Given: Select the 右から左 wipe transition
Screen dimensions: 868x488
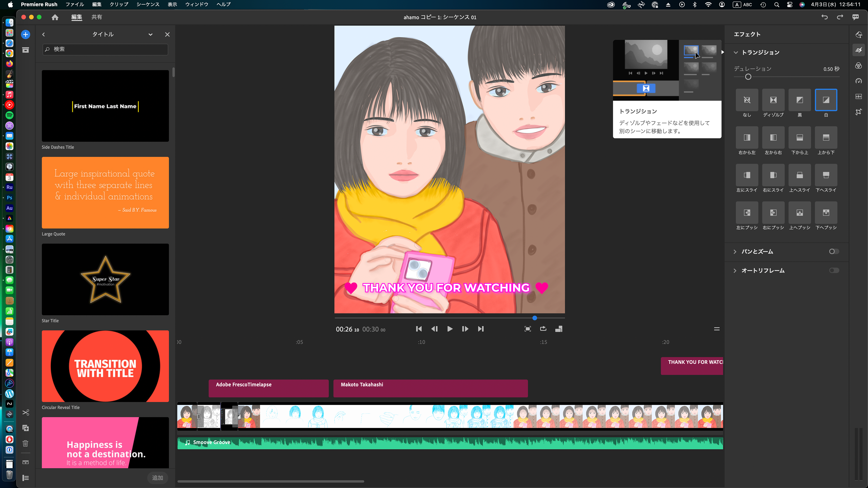Looking at the screenshot, I should (747, 137).
